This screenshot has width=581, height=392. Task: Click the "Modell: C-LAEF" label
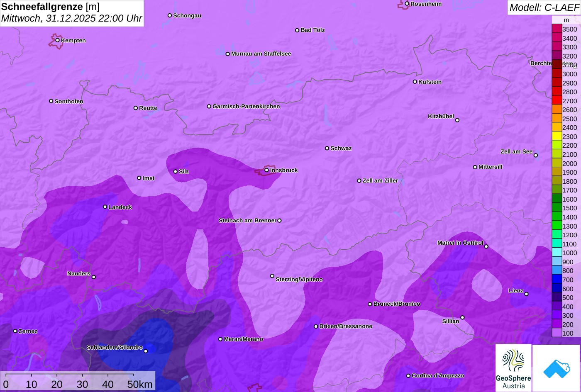(x=544, y=7)
